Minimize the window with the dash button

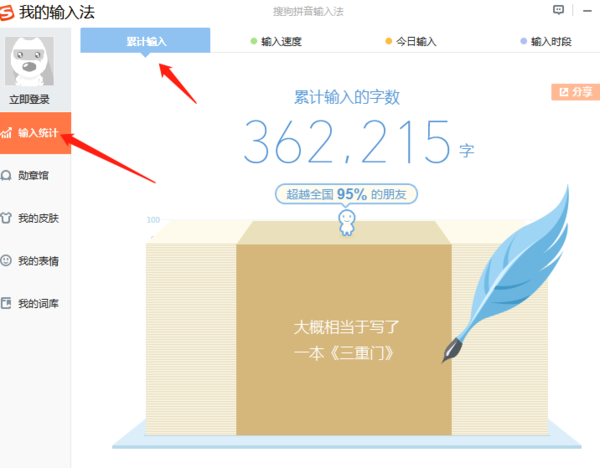[x=587, y=11]
